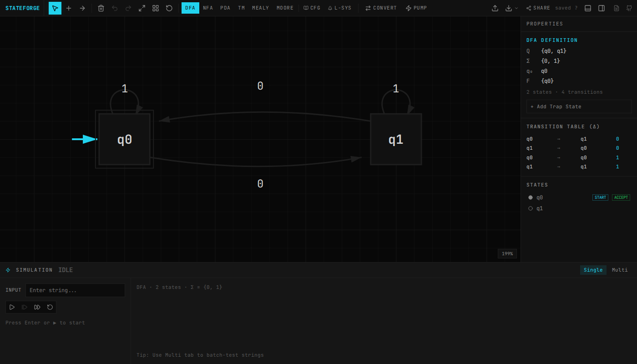Toggle q1 state marker circle
Screen dimensions: 637x364
click(530, 208)
